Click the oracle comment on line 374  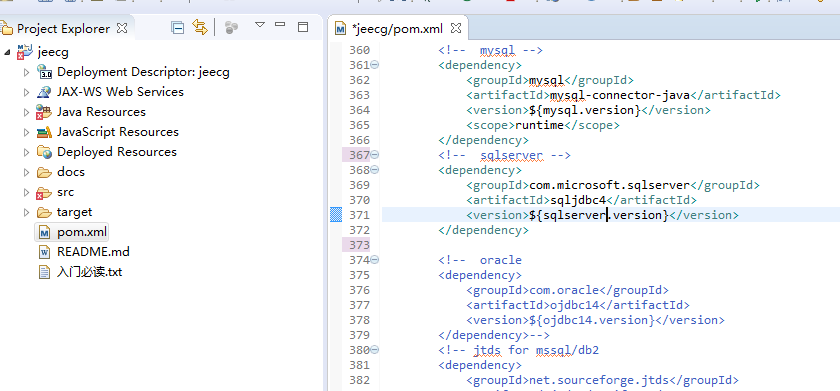[x=480, y=260]
